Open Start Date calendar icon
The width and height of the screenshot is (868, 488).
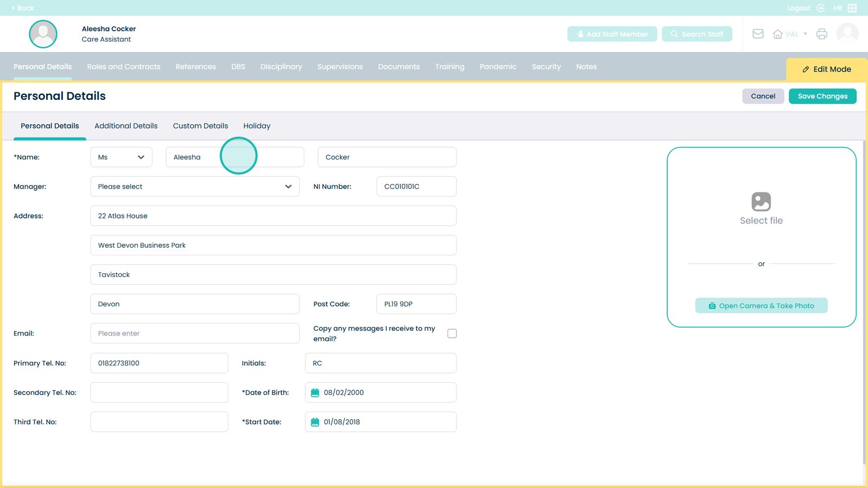pos(315,422)
